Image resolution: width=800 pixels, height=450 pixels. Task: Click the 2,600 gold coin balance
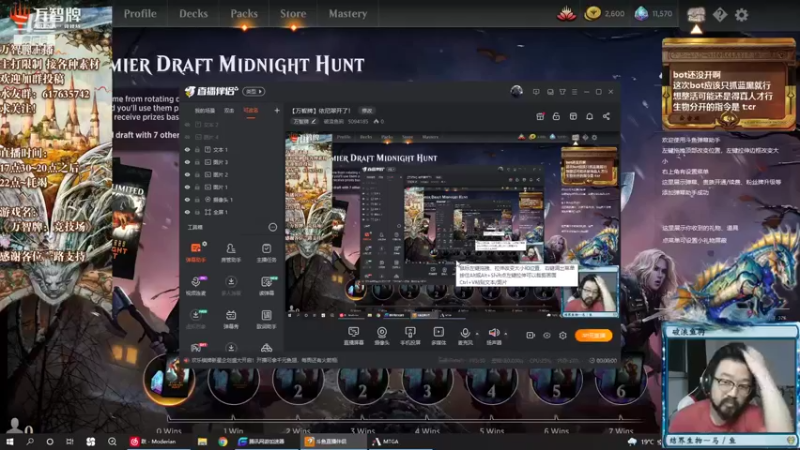[605, 14]
